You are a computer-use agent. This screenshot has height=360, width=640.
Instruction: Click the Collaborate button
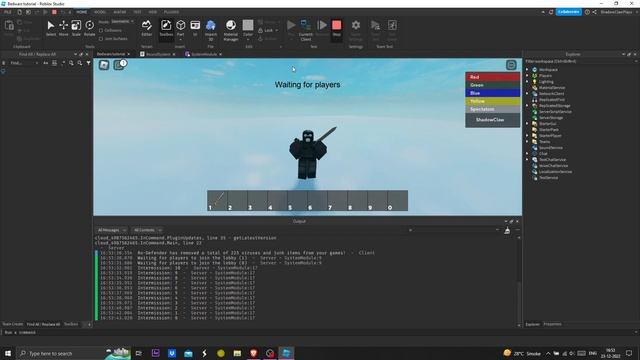tap(569, 12)
